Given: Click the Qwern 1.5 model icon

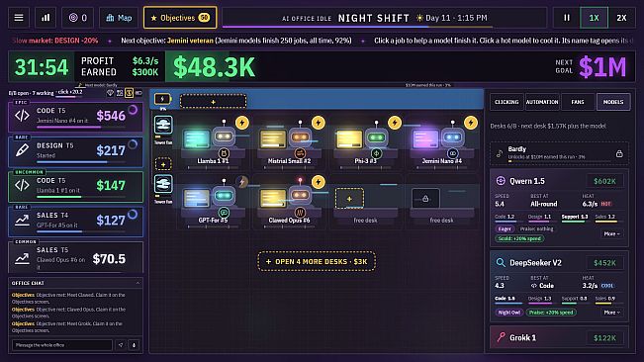Looking at the screenshot, I should click(x=501, y=181).
